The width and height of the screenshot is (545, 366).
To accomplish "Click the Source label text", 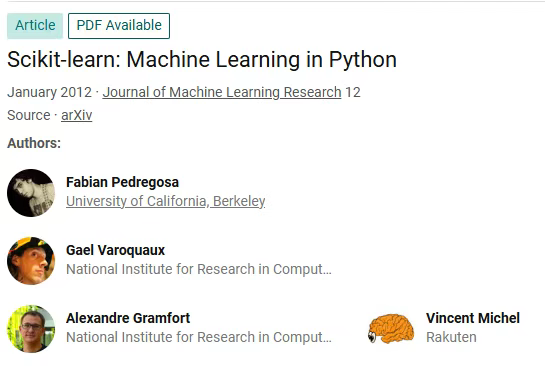I will [29, 115].
